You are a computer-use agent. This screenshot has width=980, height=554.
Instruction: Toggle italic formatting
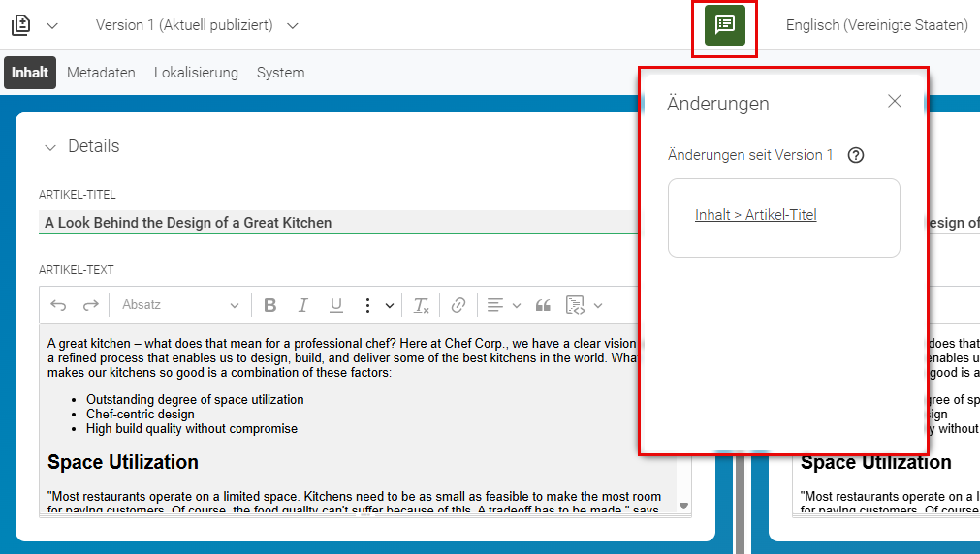click(303, 305)
